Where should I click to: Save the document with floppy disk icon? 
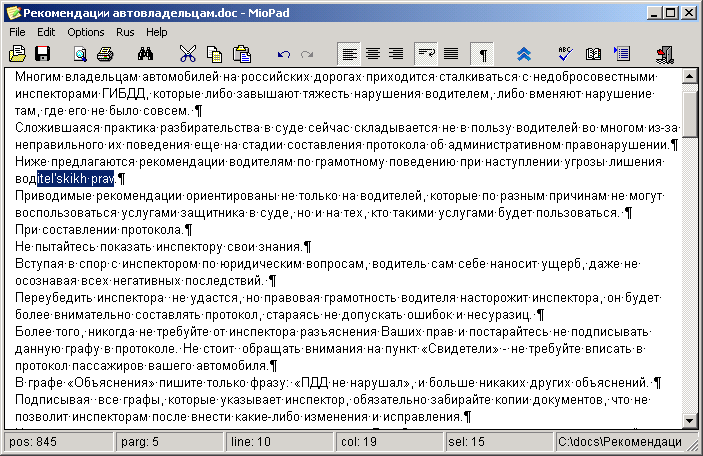(43, 54)
